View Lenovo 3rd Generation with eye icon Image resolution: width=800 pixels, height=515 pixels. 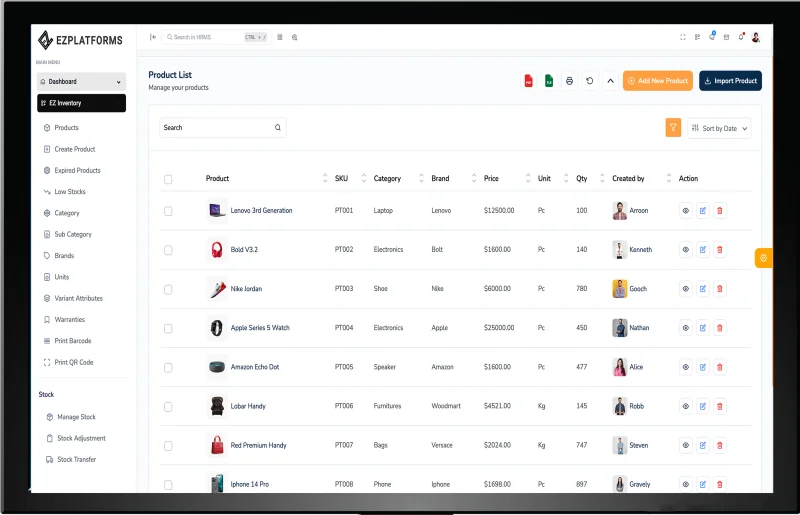(x=686, y=210)
